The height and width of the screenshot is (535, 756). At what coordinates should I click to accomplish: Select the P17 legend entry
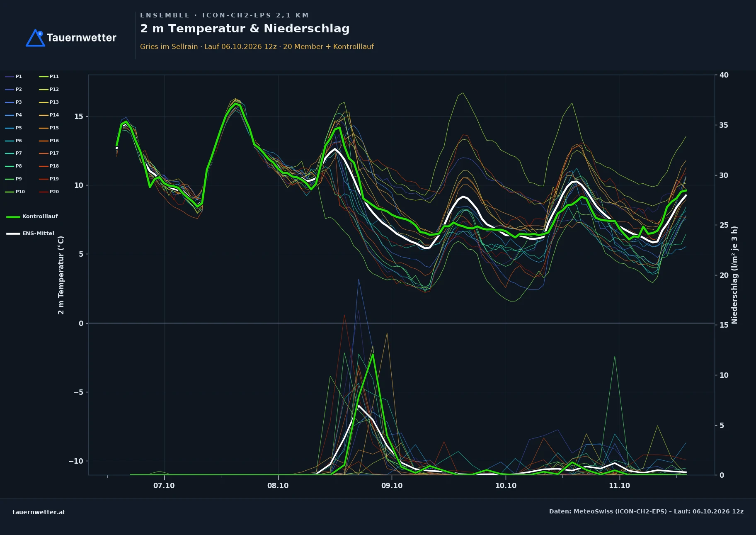coord(49,153)
